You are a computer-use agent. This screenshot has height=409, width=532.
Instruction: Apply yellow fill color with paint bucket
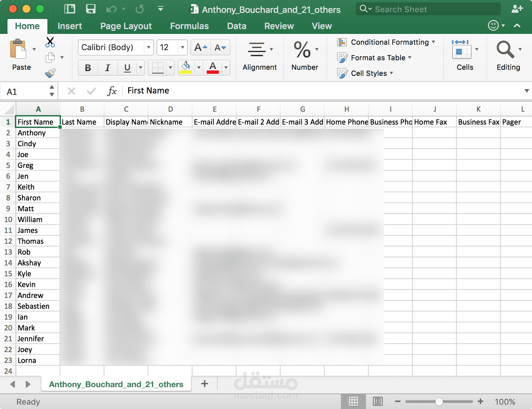click(186, 68)
